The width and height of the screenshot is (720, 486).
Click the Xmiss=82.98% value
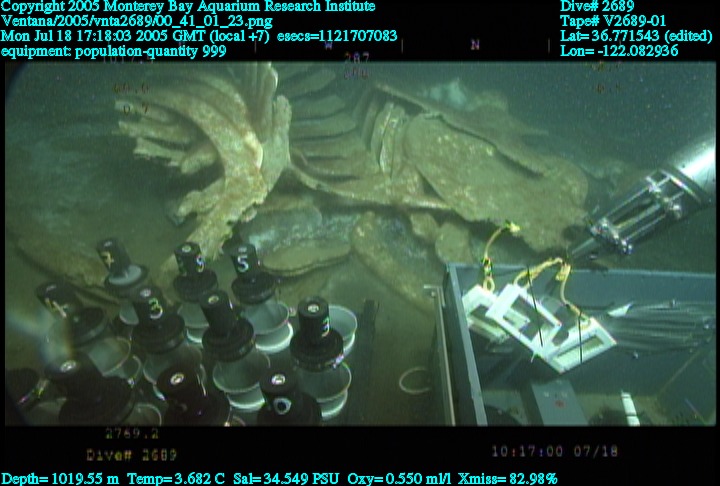pos(510,478)
